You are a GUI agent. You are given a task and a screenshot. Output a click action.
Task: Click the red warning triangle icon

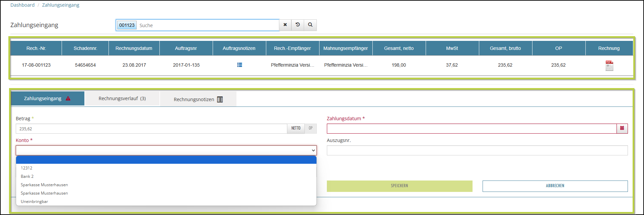click(x=68, y=98)
